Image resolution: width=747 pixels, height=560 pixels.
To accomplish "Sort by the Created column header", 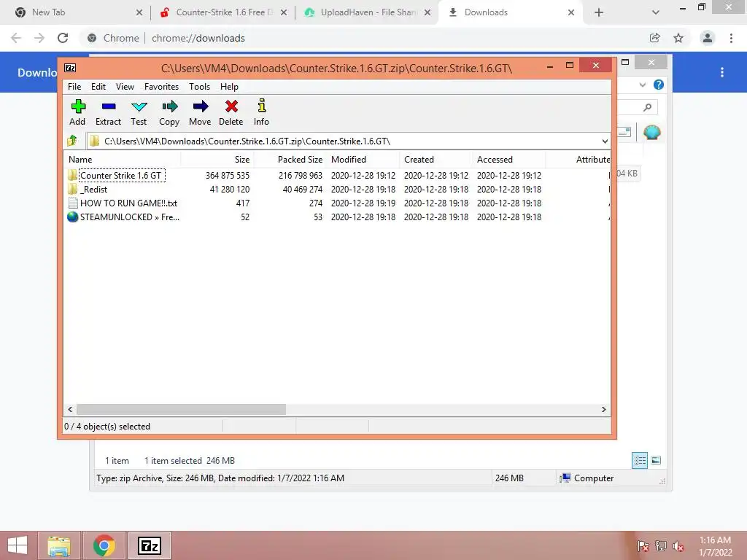I will 436,160.
